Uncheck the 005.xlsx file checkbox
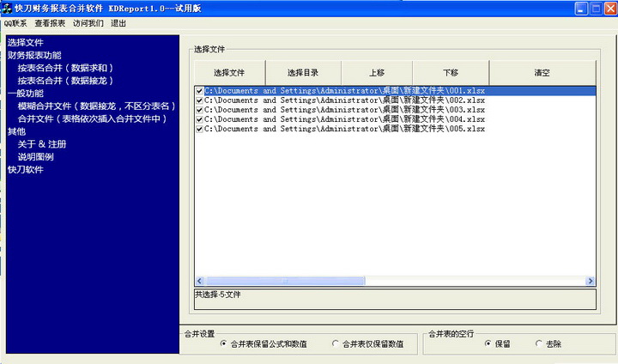 click(199, 129)
